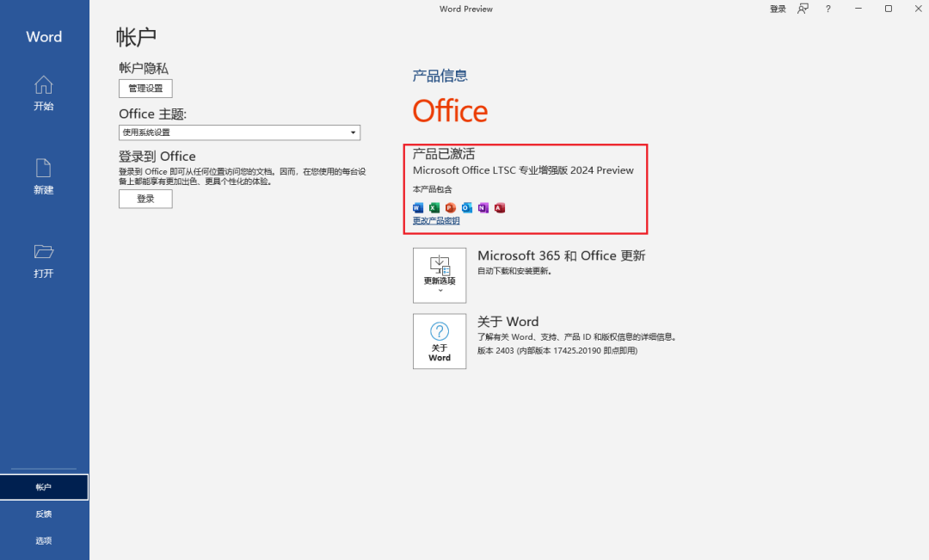Click 登录 in the title bar
The width and height of the screenshot is (929, 560).
[778, 9]
